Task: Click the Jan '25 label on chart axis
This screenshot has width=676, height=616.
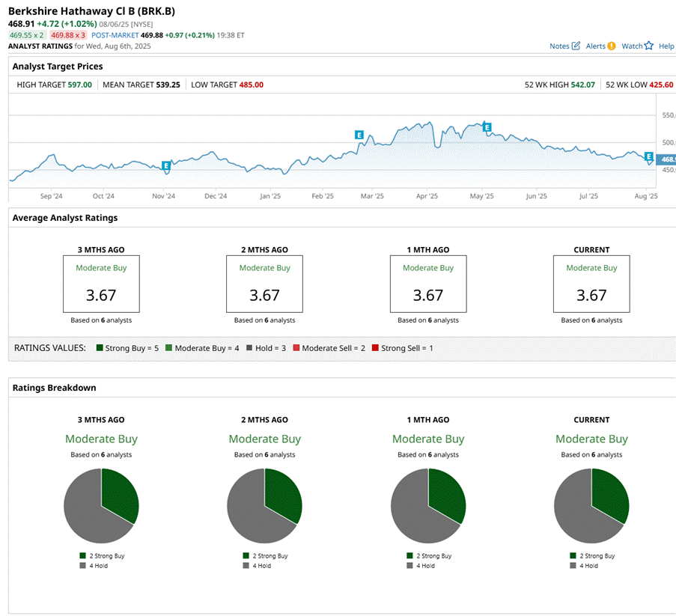Action: (x=270, y=196)
